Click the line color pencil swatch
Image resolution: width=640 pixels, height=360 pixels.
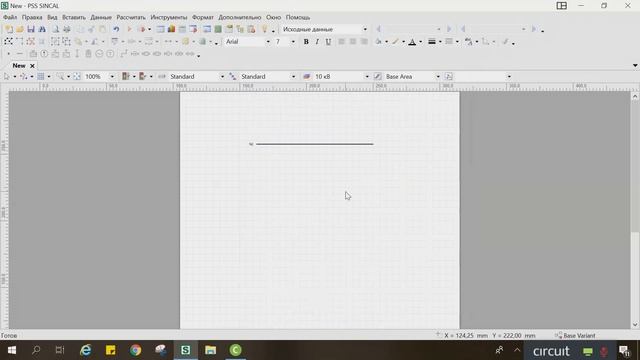[x=395, y=42]
